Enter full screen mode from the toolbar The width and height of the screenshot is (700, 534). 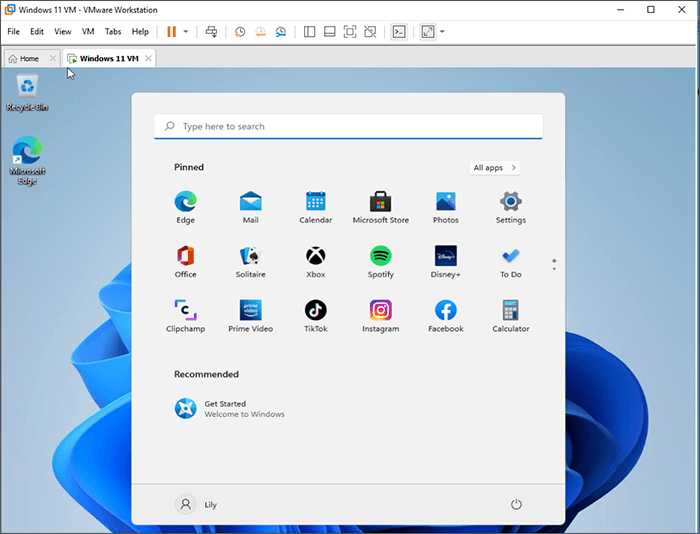pos(350,32)
